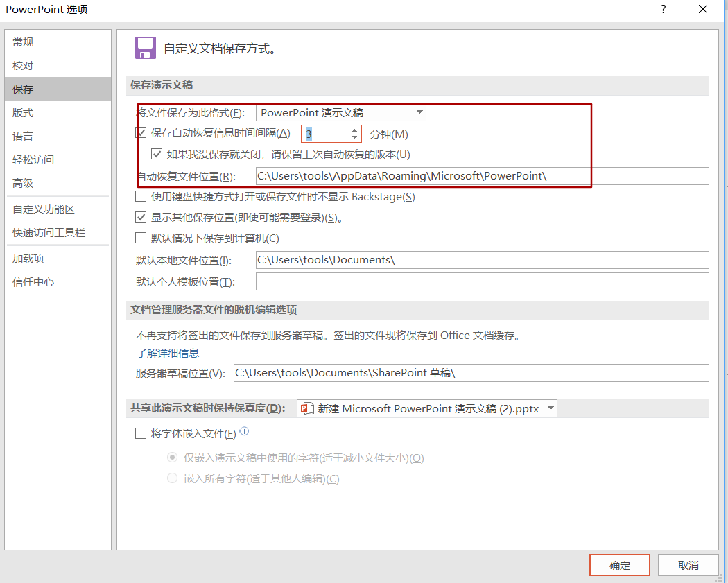This screenshot has width=728, height=583.
Task: Enable 将字体嵌入文件 checkbox
Action: pyautogui.click(x=141, y=433)
